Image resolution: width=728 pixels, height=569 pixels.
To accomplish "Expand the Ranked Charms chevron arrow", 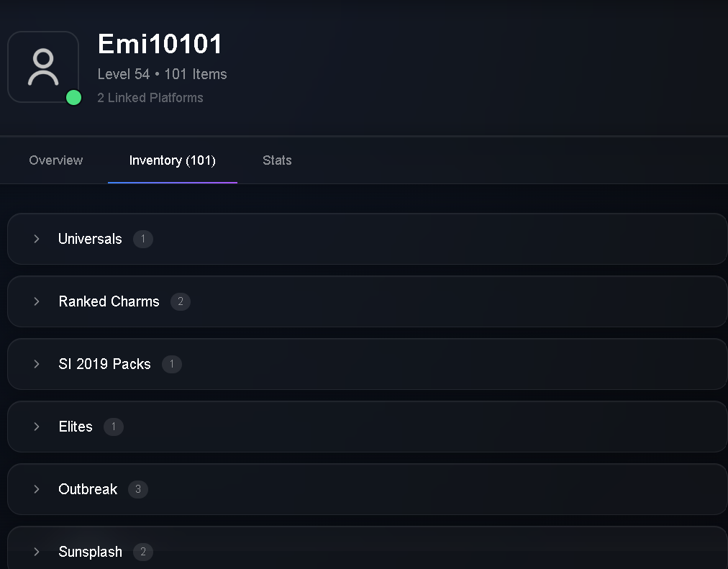I will point(37,301).
